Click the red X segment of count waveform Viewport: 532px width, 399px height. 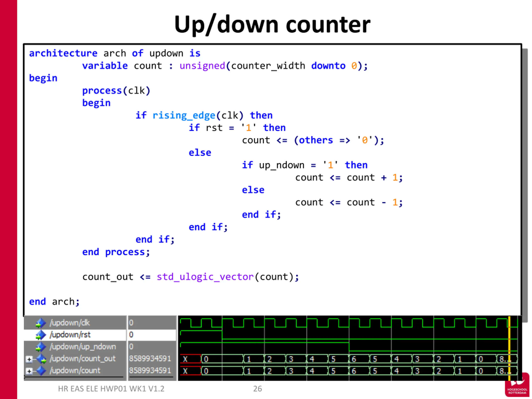click(x=191, y=371)
